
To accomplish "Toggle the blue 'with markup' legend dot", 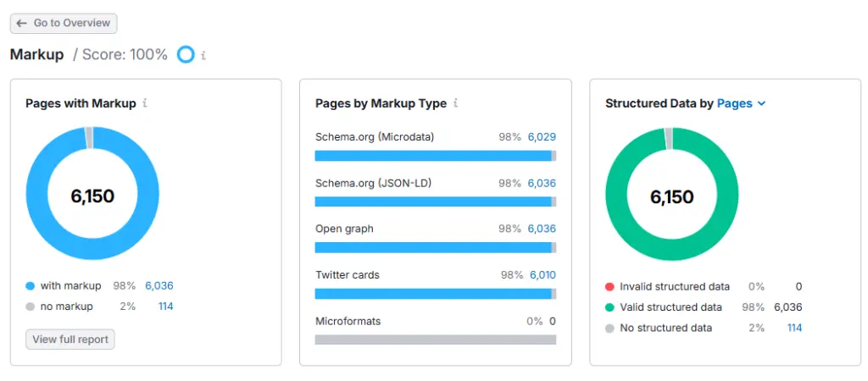I will click(31, 286).
